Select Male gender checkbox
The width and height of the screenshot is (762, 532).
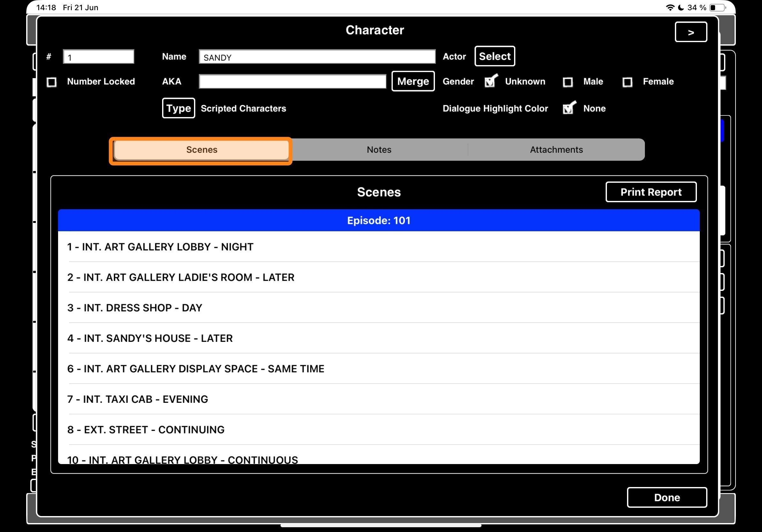tap(568, 82)
